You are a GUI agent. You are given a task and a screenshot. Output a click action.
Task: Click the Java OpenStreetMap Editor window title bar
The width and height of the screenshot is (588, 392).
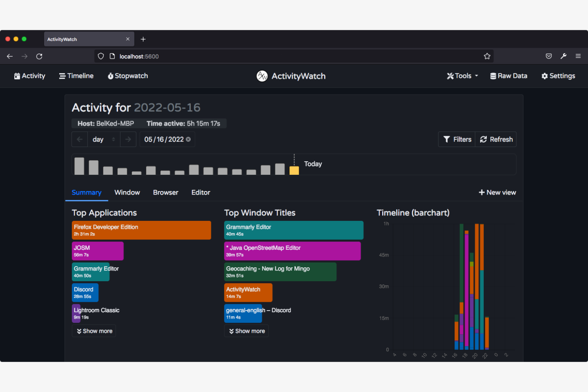pyautogui.click(x=292, y=251)
